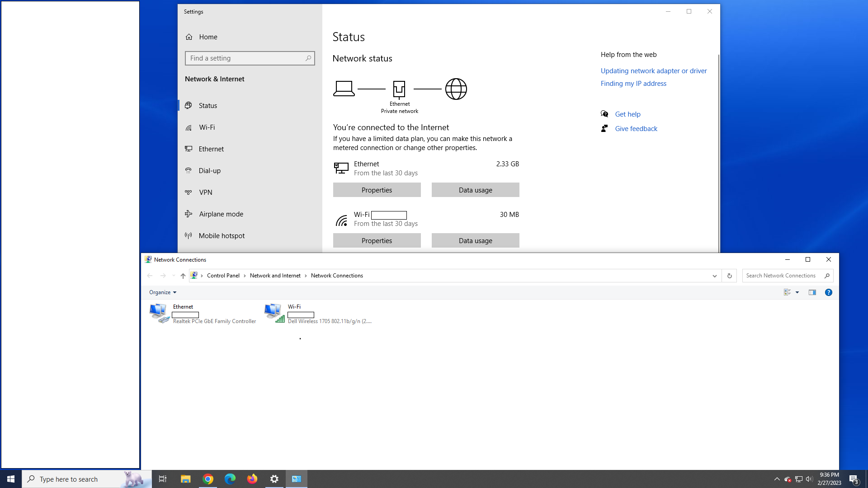Click Data usage button under Ethernet
Viewport: 868px width, 488px height.
[x=476, y=190]
